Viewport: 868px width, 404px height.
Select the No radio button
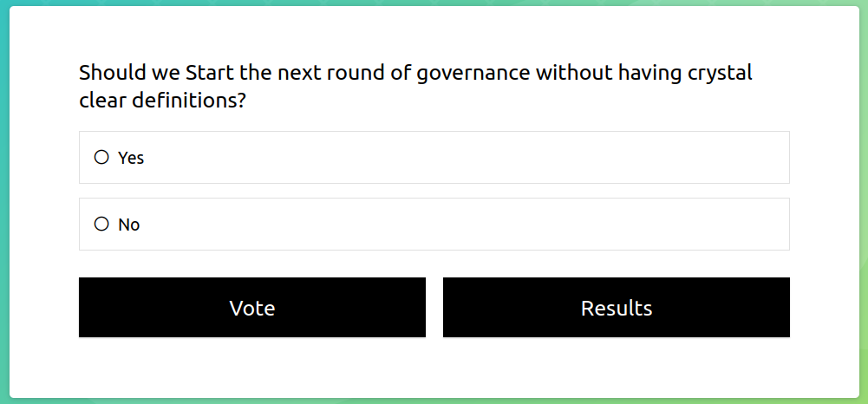[101, 224]
